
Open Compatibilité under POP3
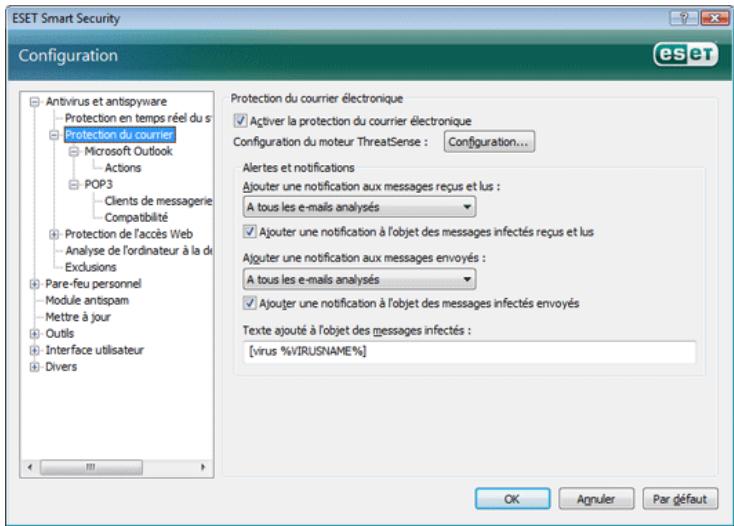pos(136,217)
